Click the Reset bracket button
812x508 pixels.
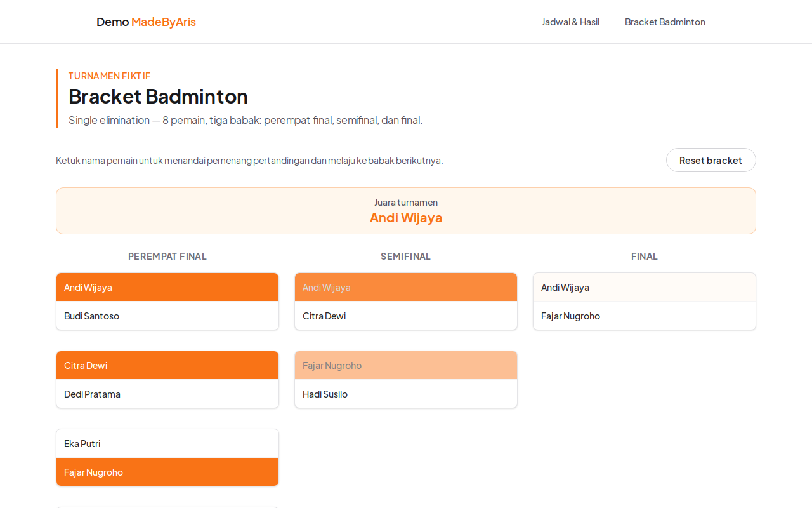tap(710, 160)
